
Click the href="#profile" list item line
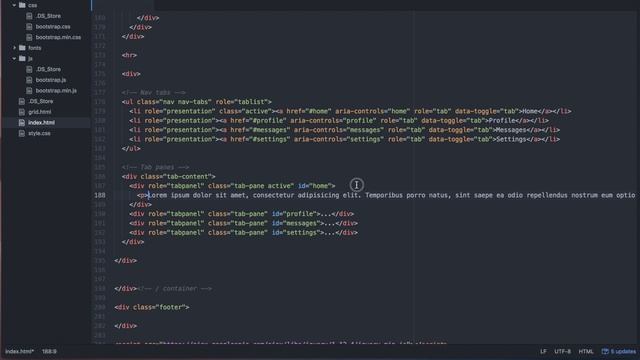[339, 120]
